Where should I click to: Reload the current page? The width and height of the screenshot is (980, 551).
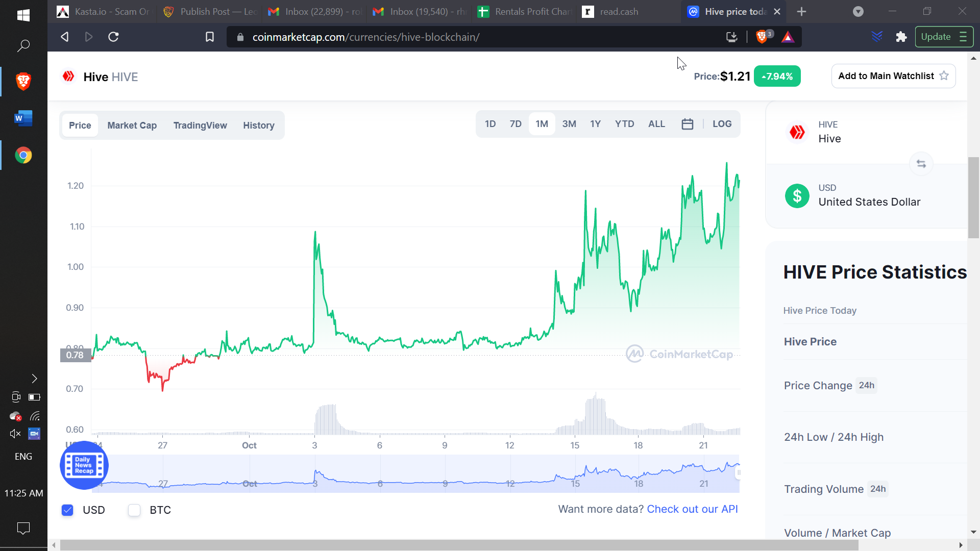pos(113,37)
